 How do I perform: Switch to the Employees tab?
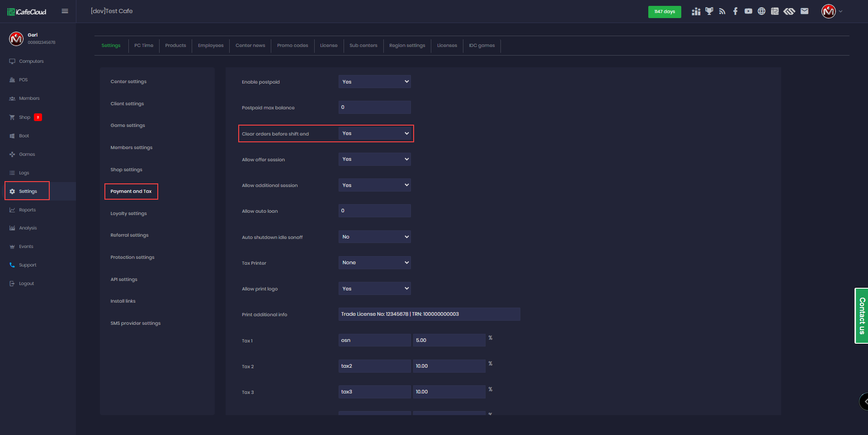tap(211, 46)
